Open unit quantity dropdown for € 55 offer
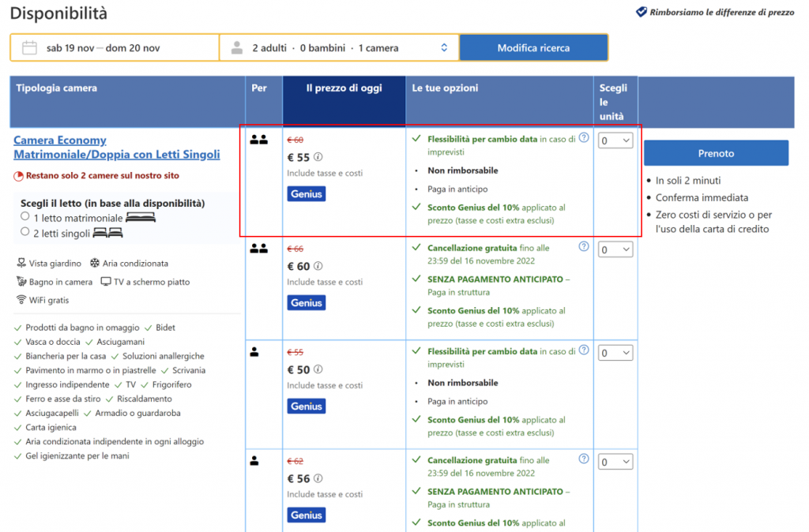 (x=615, y=140)
